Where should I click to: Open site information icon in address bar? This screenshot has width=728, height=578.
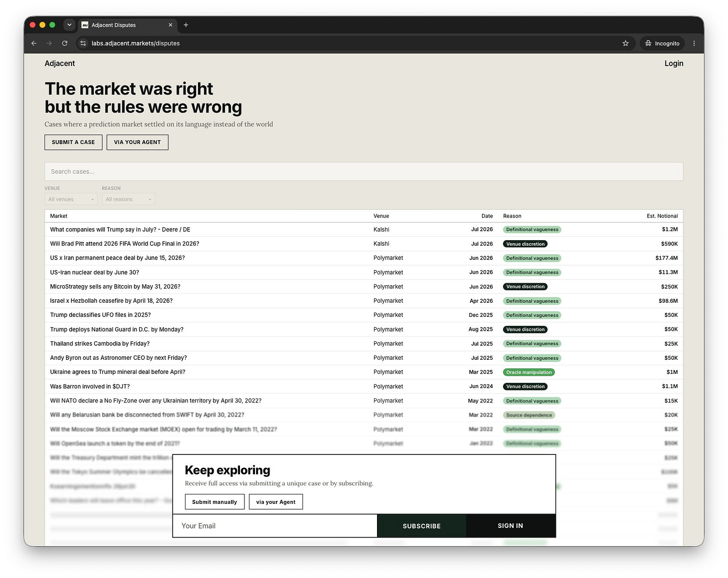[83, 44]
